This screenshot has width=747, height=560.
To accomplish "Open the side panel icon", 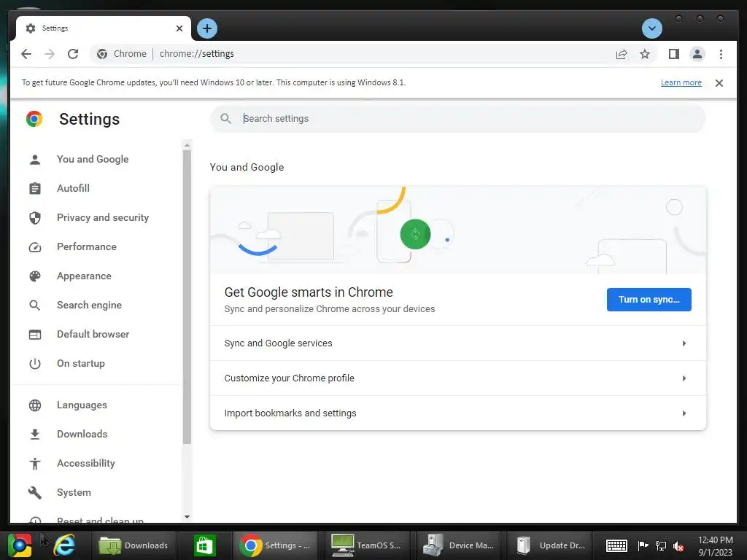I will pyautogui.click(x=673, y=54).
